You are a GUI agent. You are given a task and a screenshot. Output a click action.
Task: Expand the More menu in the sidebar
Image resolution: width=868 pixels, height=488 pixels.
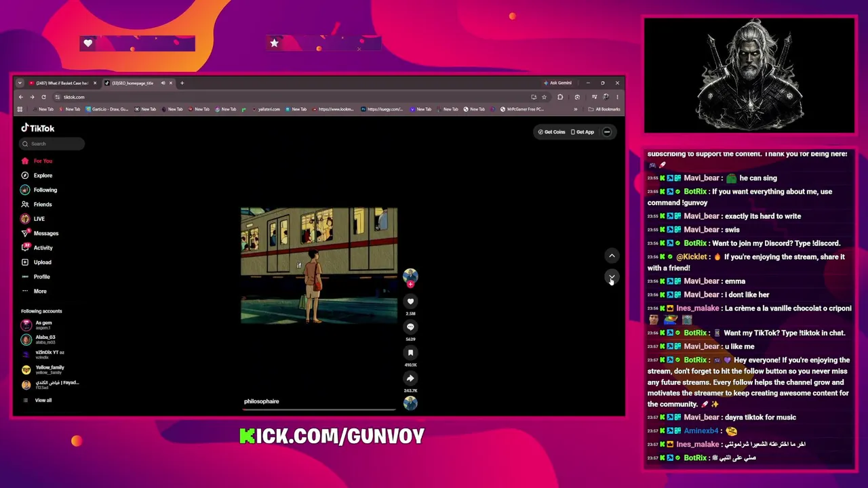pos(34,291)
